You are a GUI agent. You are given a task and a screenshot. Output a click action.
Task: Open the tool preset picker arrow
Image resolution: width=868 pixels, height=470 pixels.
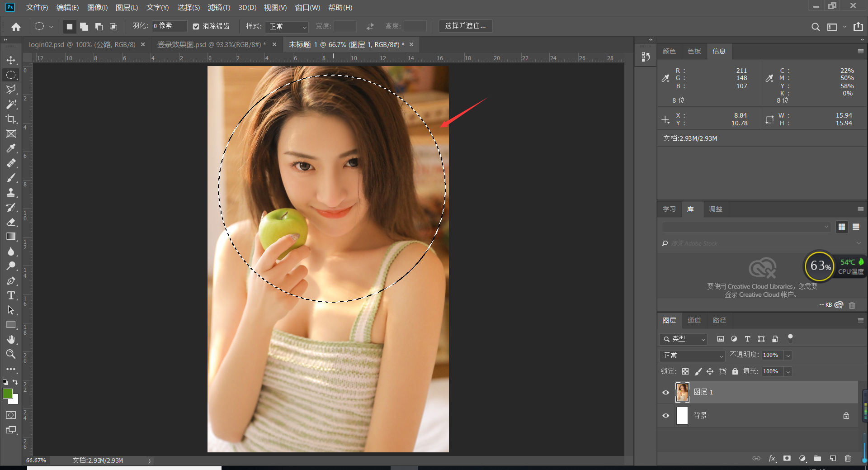point(51,27)
